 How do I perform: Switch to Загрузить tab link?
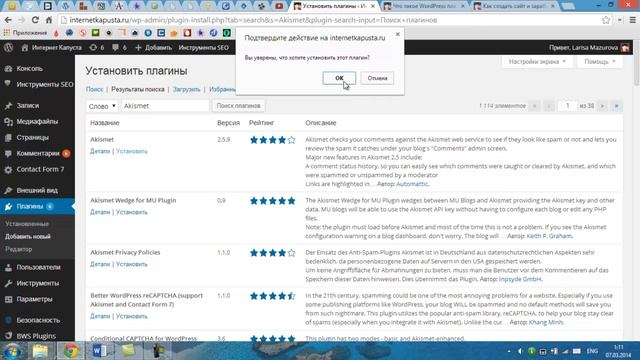click(x=186, y=89)
